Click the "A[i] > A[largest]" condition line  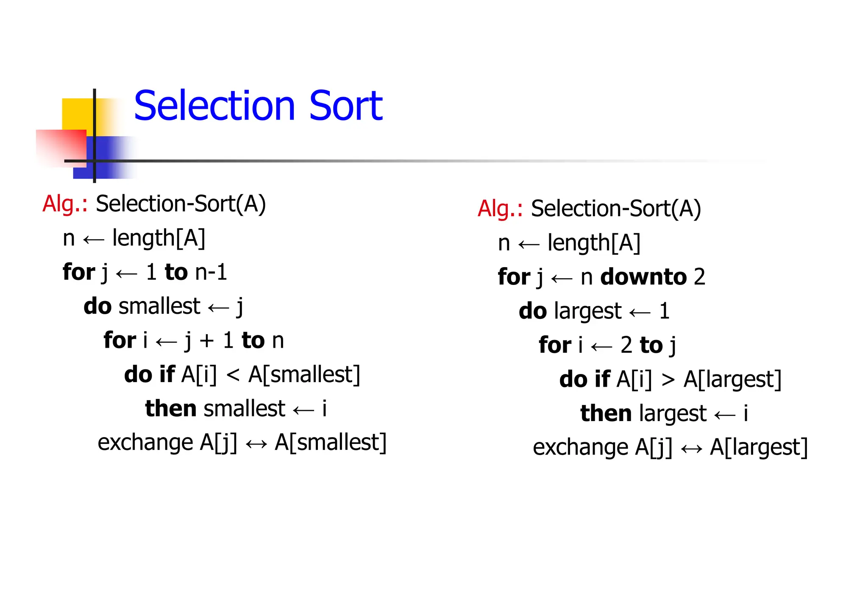670,380
